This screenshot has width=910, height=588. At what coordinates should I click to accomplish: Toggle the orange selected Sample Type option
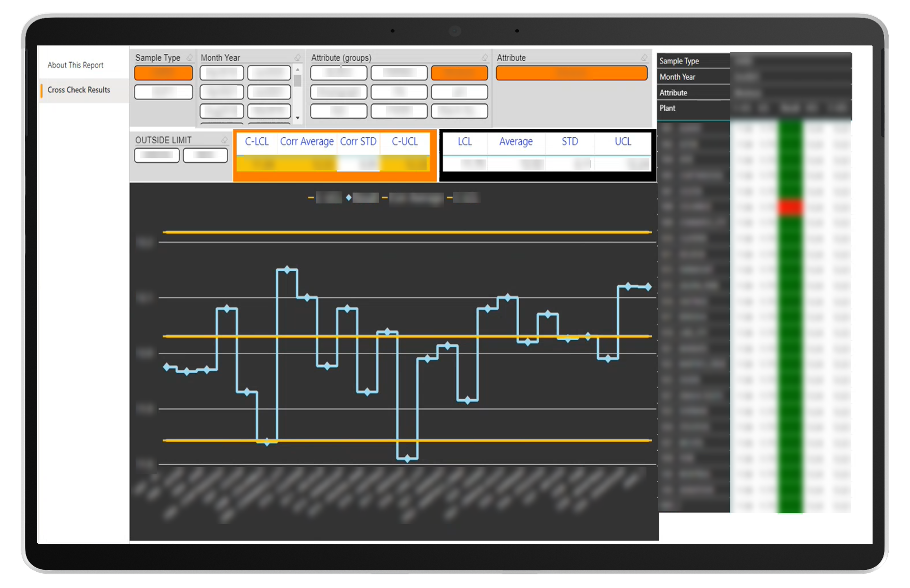tap(163, 72)
